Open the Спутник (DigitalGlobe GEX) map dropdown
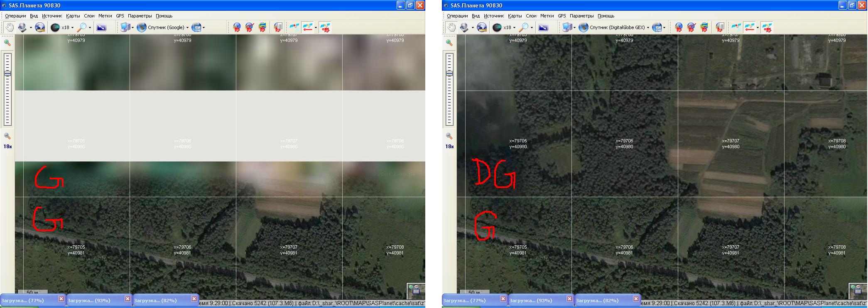Image resolution: width=868 pixels, height=308 pixels. click(648, 28)
